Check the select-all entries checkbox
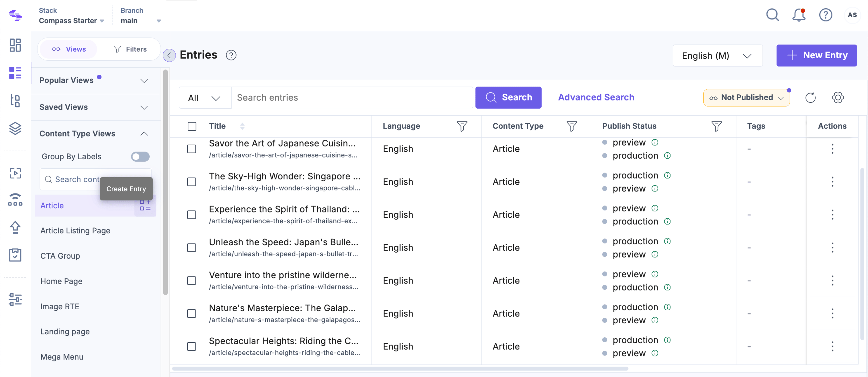The width and height of the screenshot is (868, 377). click(192, 126)
